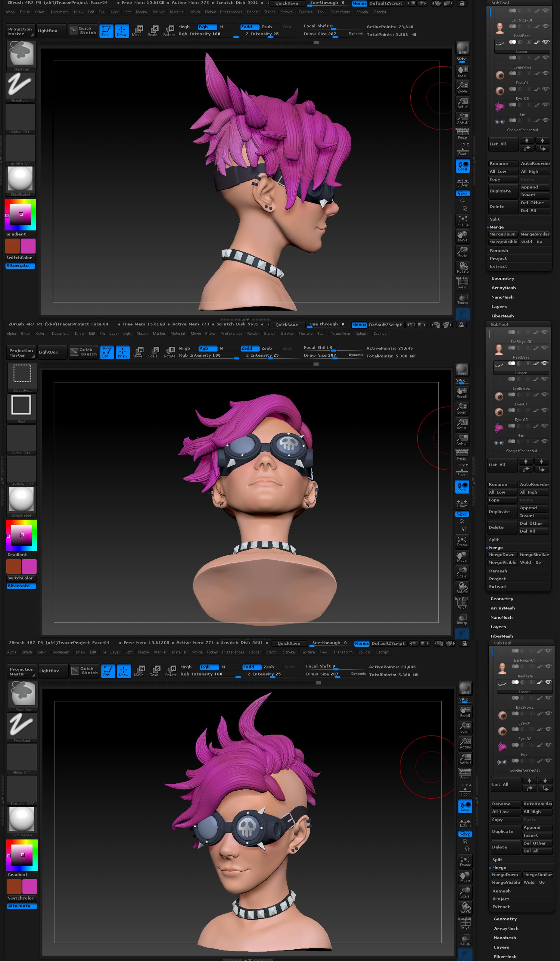
Task: Click BPR render icon in topmost window
Action: coord(463,48)
